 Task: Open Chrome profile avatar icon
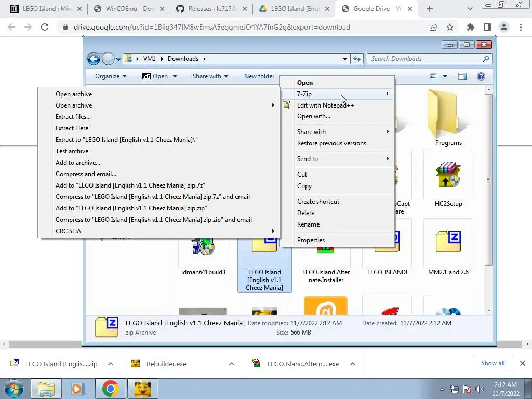click(504, 27)
